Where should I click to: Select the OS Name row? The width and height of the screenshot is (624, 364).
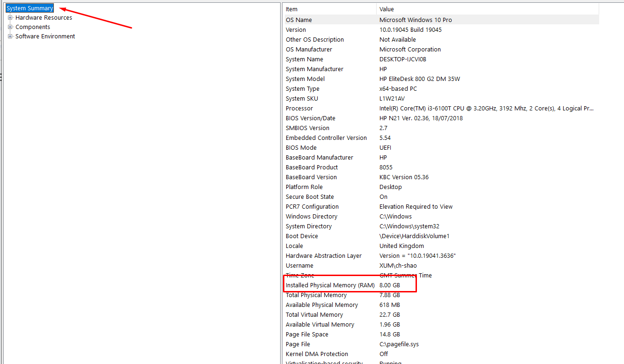[x=299, y=20]
